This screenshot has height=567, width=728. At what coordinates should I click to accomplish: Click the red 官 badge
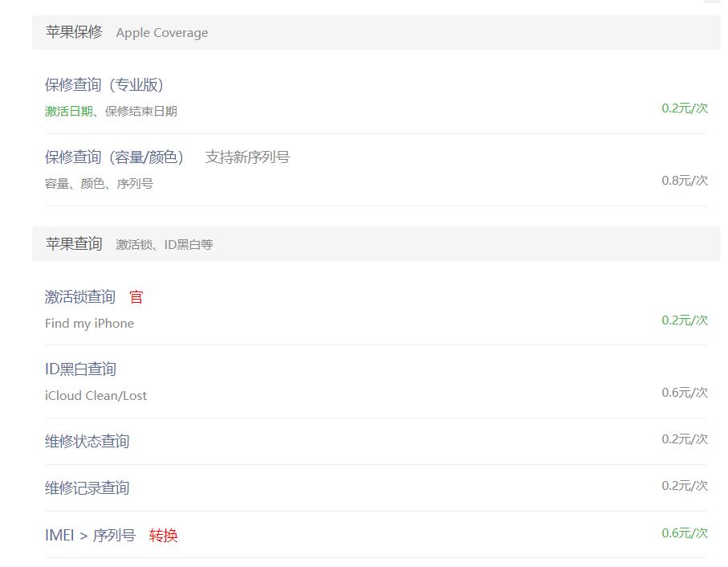coord(136,297)
